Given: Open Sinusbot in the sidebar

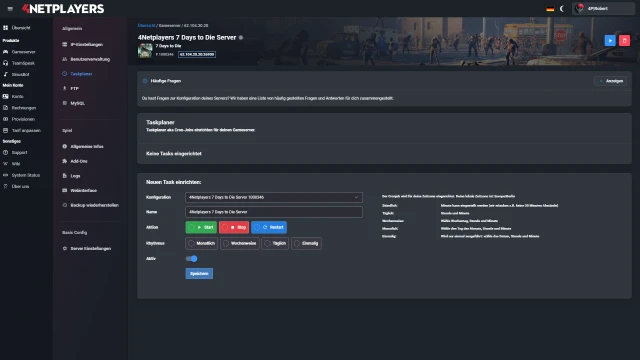Looking at the screenshot, I should tap(16, 74).
